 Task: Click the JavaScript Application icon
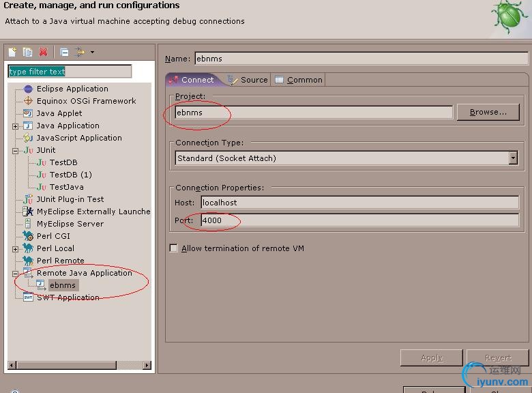tap(28, 138)
